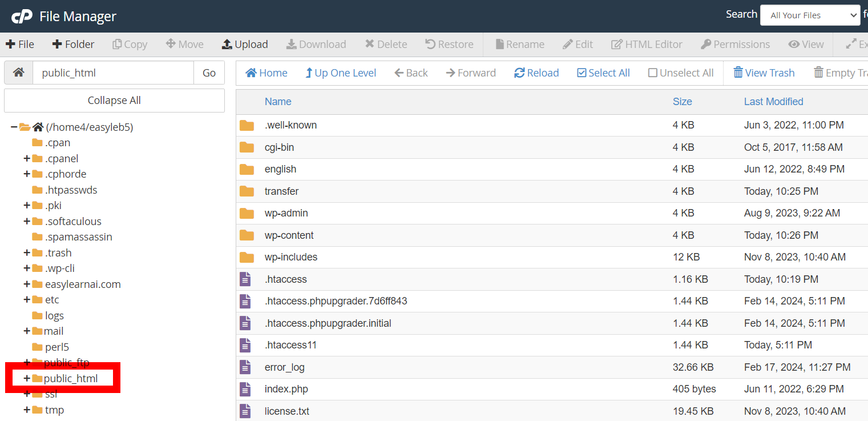
Task: Go Up One Level
Action: tap(341, 73)
